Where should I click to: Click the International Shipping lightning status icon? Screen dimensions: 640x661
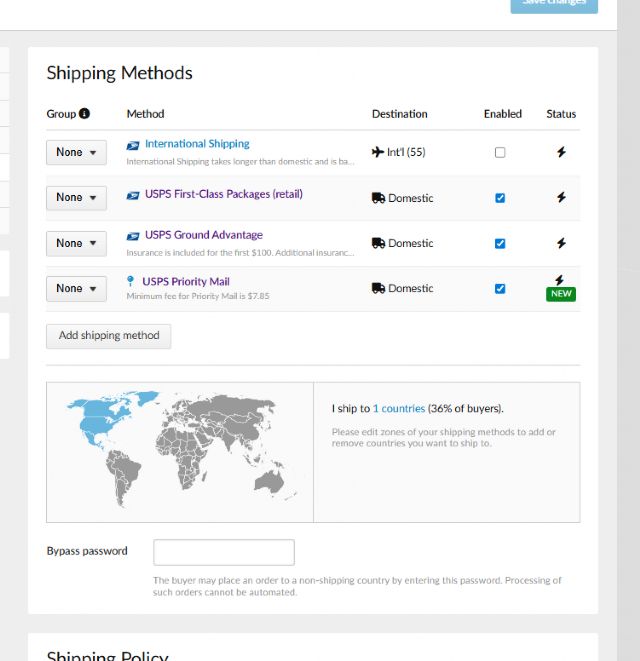coord(561,152)
